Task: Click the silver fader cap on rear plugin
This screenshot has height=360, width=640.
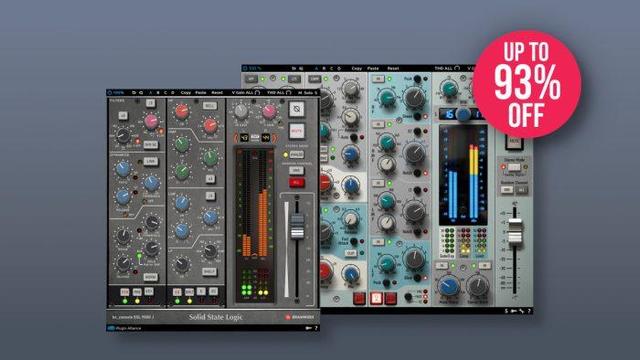Action: coord(515,232)
